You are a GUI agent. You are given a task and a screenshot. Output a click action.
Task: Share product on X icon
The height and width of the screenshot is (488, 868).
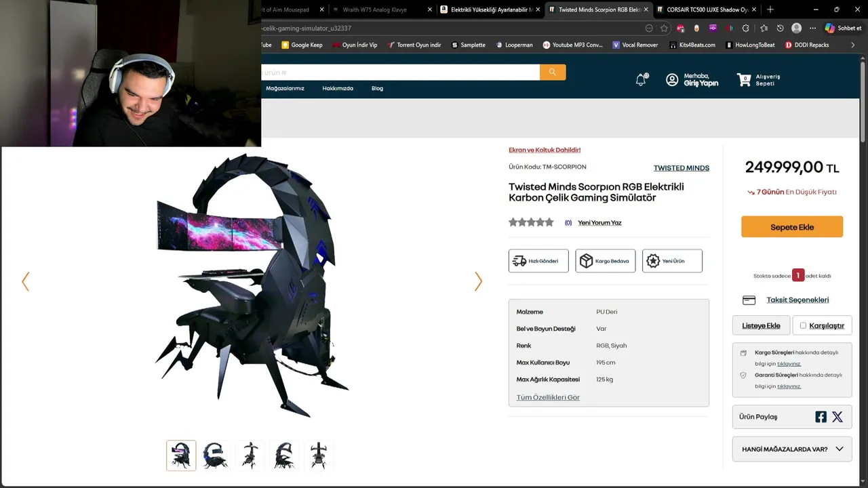tap(837, 417)
